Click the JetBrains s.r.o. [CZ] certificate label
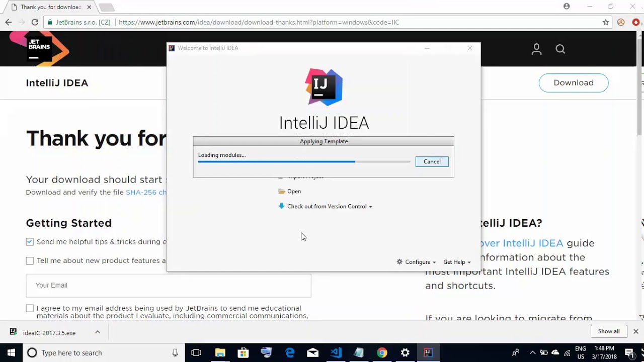 83,22
